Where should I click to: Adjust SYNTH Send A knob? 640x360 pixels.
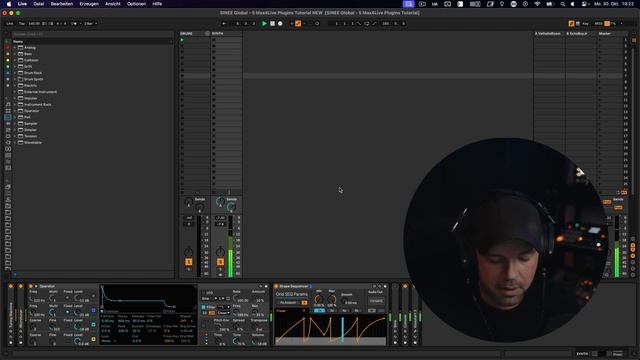click(220, 201)
